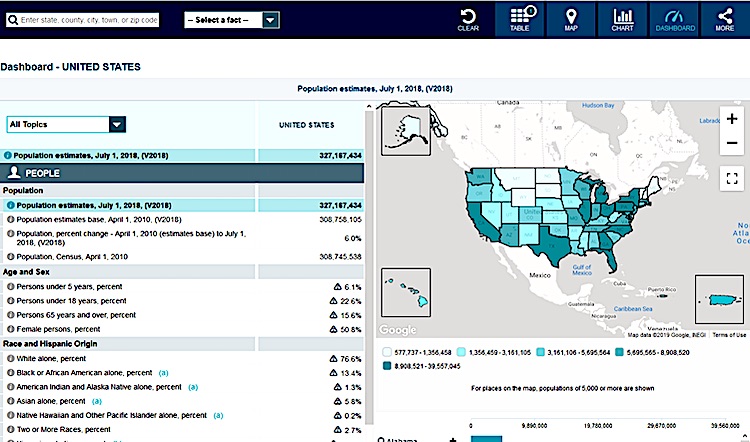Click California on the map
Screen dimensions: 750x442
click(480, 221)
